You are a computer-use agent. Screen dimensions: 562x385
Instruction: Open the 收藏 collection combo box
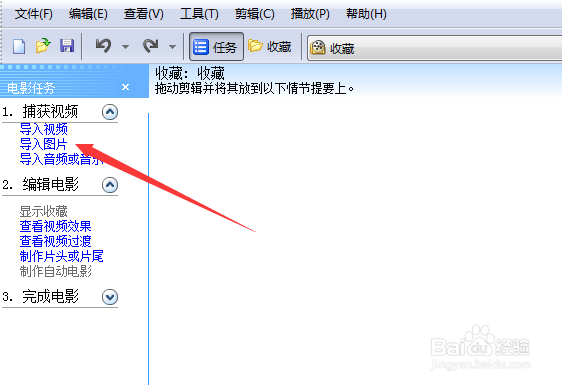tap(434, 48)
